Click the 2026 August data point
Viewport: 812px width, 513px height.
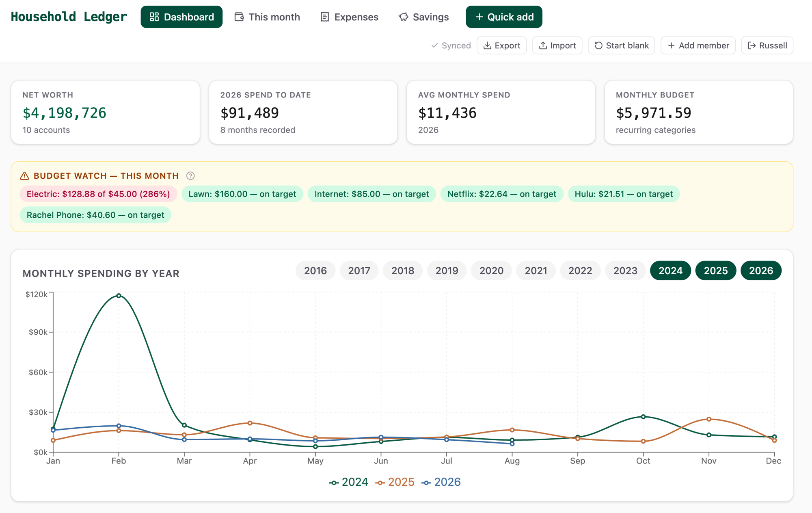(512, 444)
